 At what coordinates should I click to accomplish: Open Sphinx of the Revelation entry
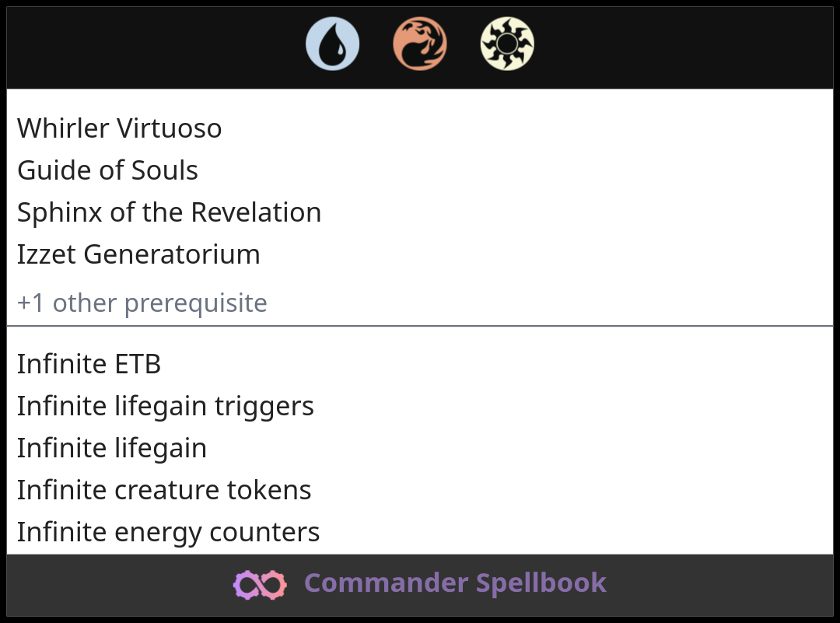(169, 212)
